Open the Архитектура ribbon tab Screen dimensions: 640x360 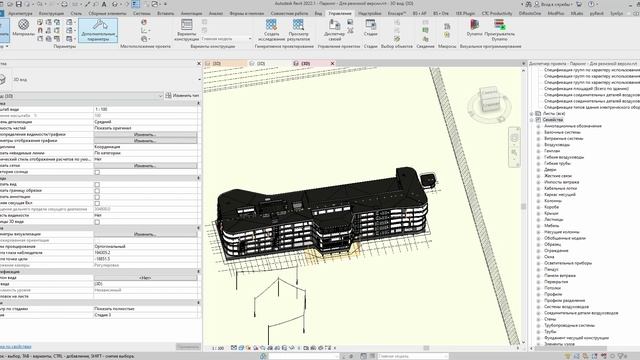[x=20, y=13]
